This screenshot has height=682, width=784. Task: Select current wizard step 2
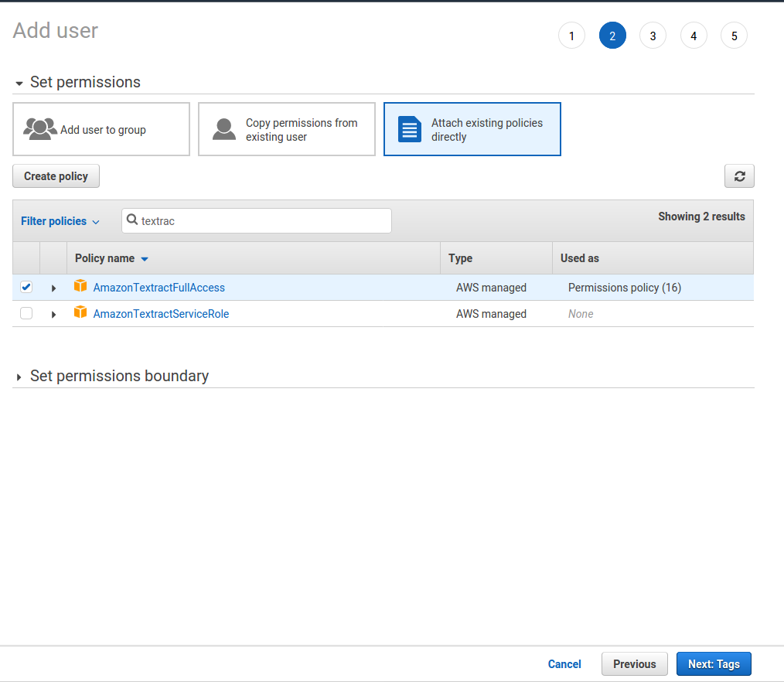612,36
